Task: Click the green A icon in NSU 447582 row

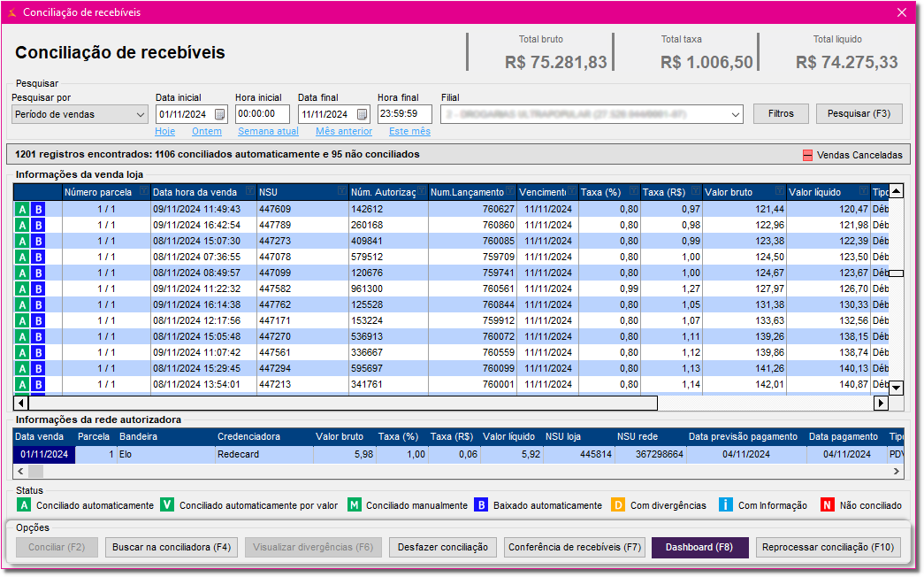Action: (x=22, y=289)
